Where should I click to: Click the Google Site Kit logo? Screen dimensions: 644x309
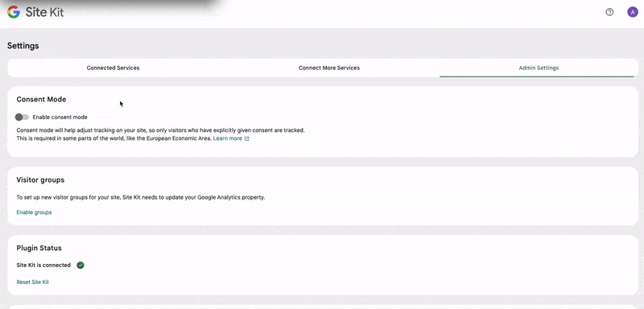35,12
